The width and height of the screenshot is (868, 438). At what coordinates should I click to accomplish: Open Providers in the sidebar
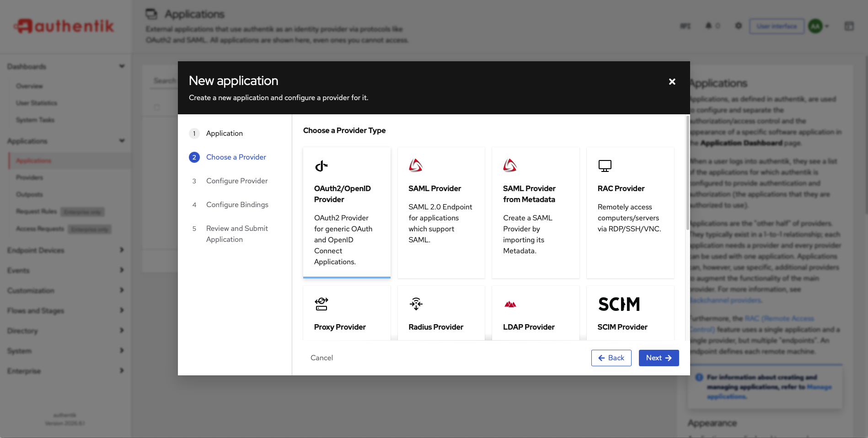pyautogui.click(x=29, y=177)
